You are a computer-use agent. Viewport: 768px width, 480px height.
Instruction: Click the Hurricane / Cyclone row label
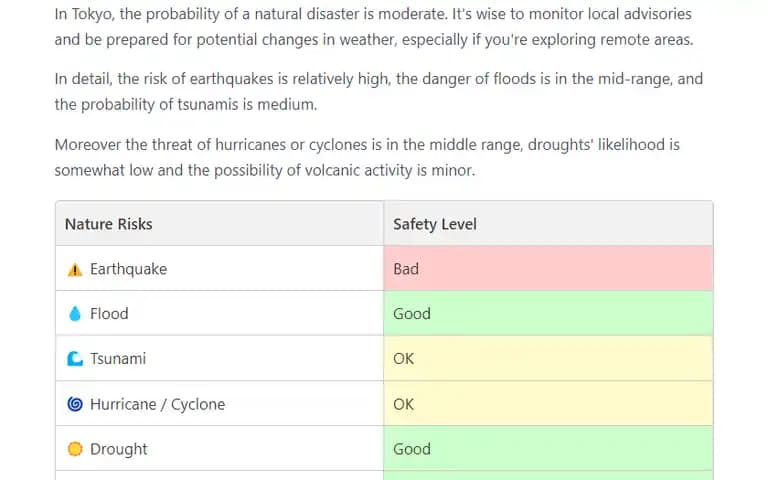click(x=157, y=404)
